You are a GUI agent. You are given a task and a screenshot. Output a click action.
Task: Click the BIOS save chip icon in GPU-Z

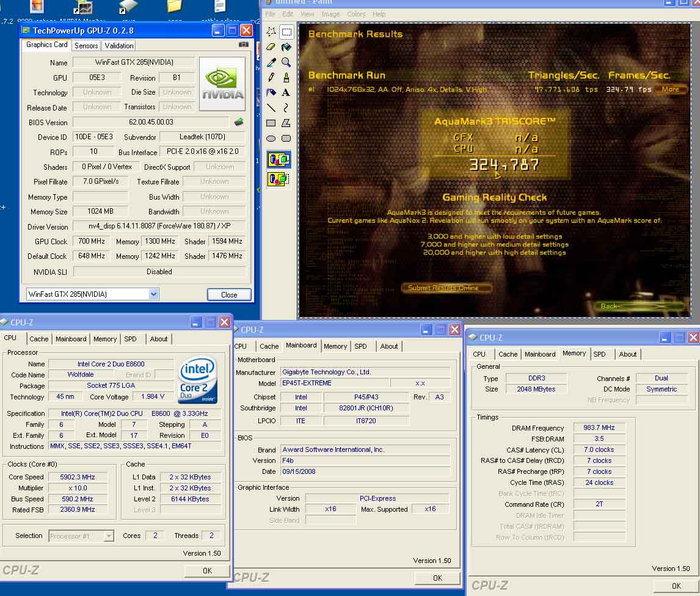[239, 122]
